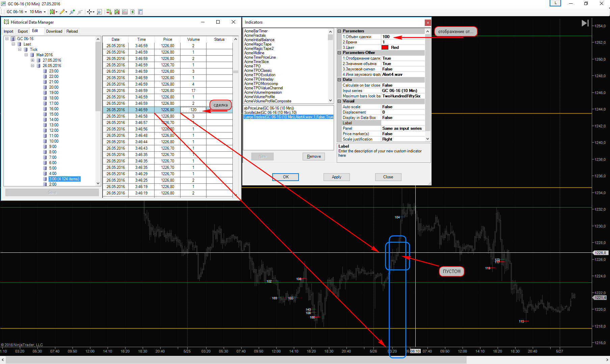This screenshot has width=610, height=364.
Task: Jump to latest bar arrow icon
Action: [585, 23]
